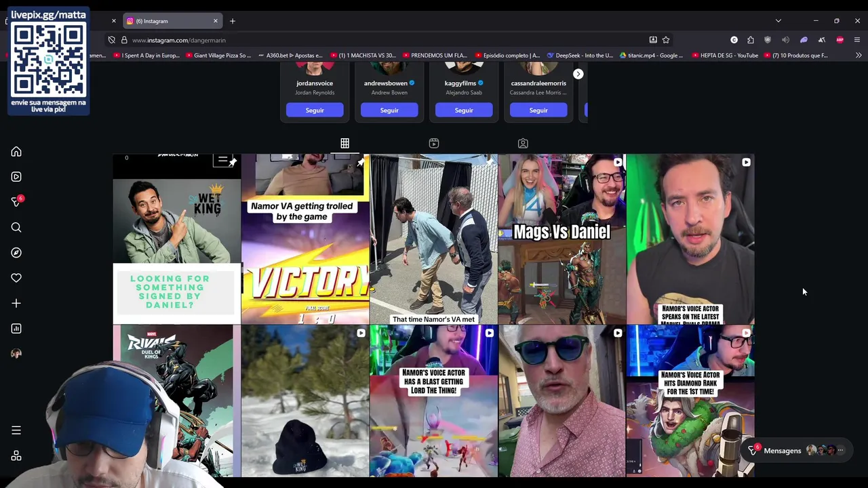Open jordansvoice profile link

(315, 83)
